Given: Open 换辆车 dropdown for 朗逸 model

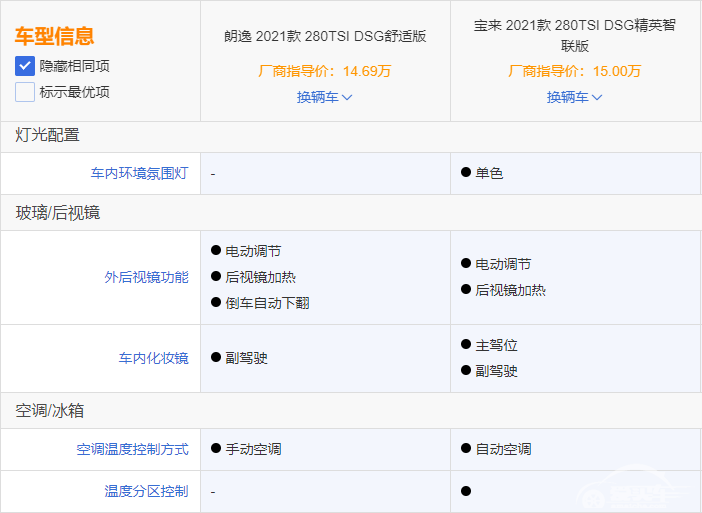Looking at the screenshot, I should (325, 97).
